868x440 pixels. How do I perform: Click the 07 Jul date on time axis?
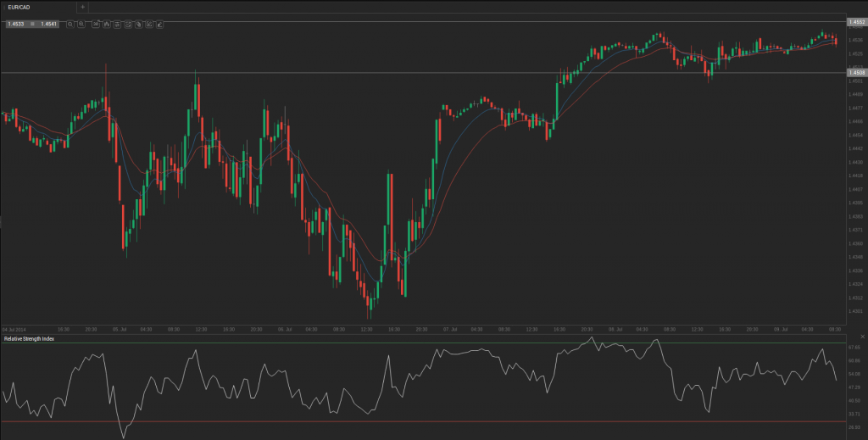click(x=450, y=329)
